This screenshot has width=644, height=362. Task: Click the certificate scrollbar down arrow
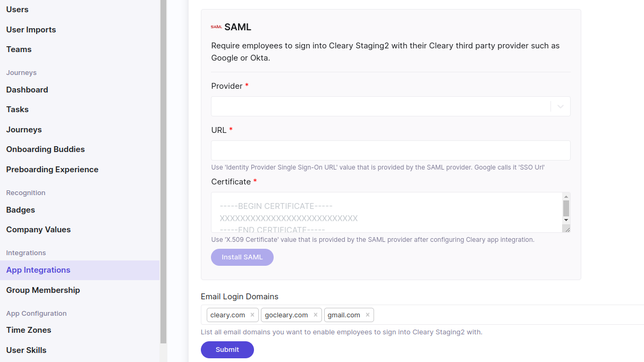(x=566, y=220)
